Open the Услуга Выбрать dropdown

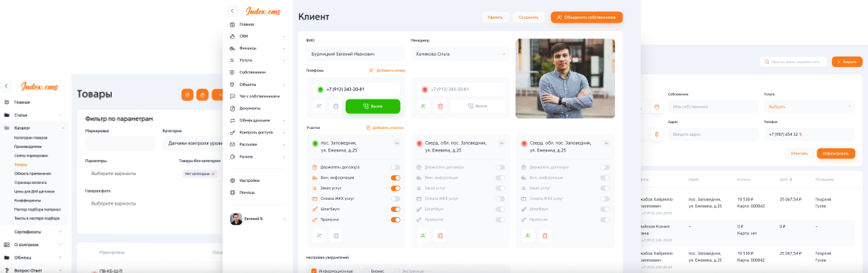pyautogui.click(x=809, y=106)
